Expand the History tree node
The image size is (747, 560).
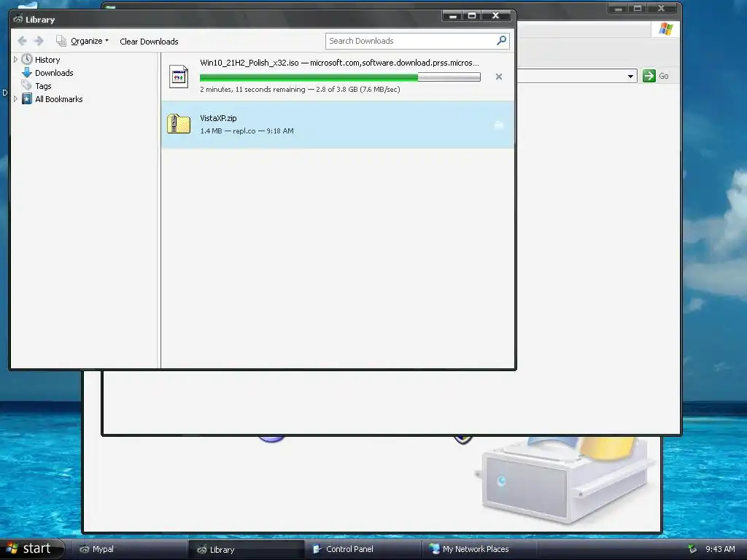[15, 60]
